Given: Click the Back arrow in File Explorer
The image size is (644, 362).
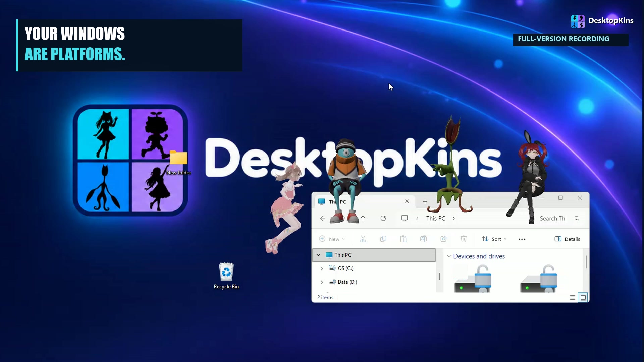Looking at the screenshot, I should click(323, 218).
